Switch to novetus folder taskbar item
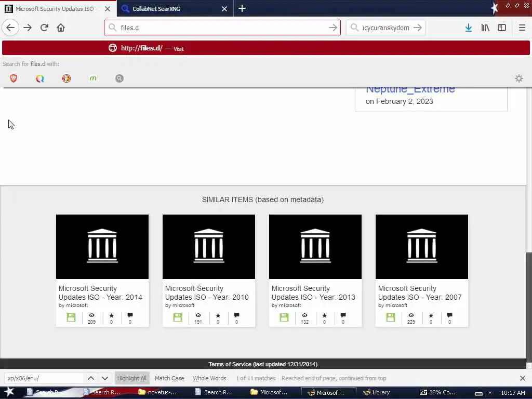This screenshot has height=399, width=532. pos(158,392)
